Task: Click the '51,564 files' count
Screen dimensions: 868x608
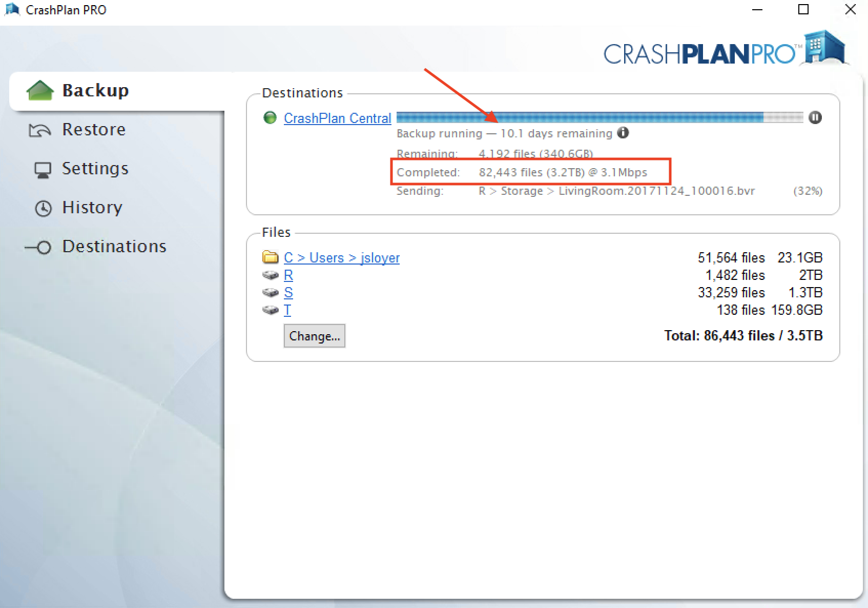Action: click(731, 257)
